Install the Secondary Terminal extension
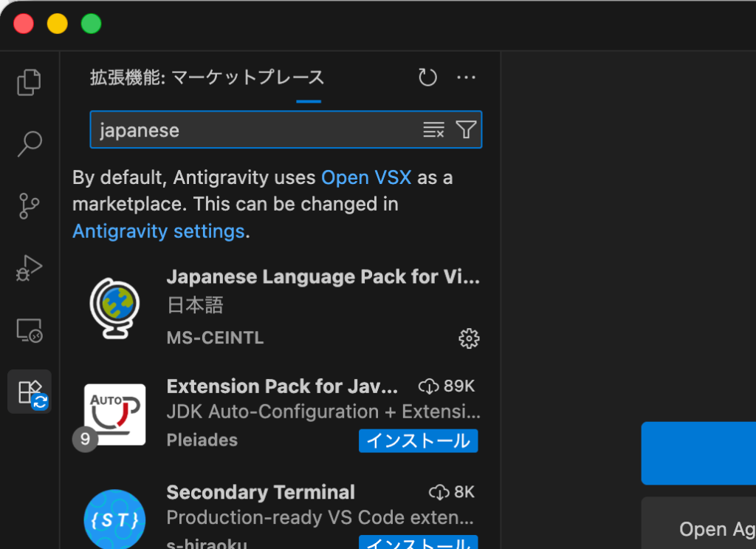The height and width of the screenshot is (549, 756). pos(419,544)
